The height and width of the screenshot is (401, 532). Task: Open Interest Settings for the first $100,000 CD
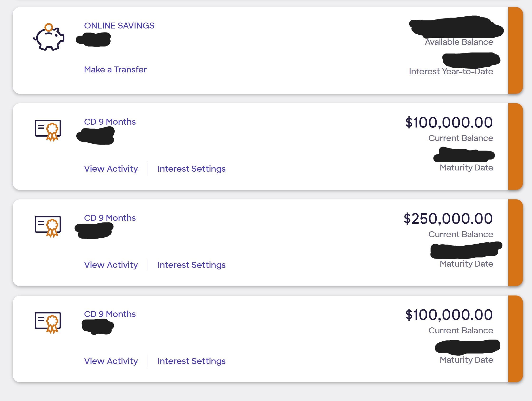click(191, 169)
